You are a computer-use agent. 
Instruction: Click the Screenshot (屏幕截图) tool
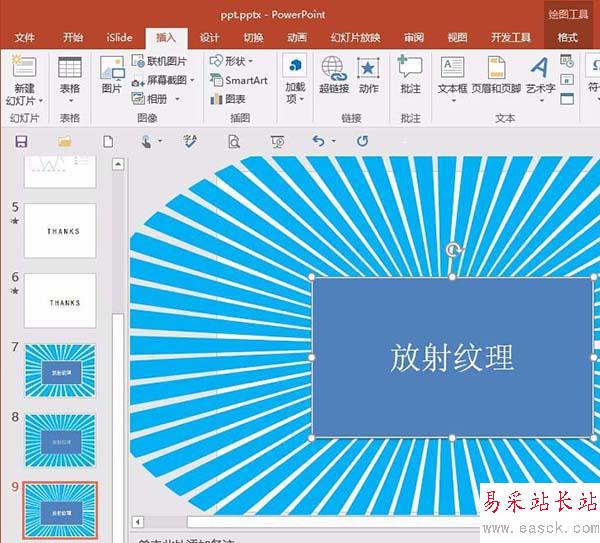coord(159,80)
